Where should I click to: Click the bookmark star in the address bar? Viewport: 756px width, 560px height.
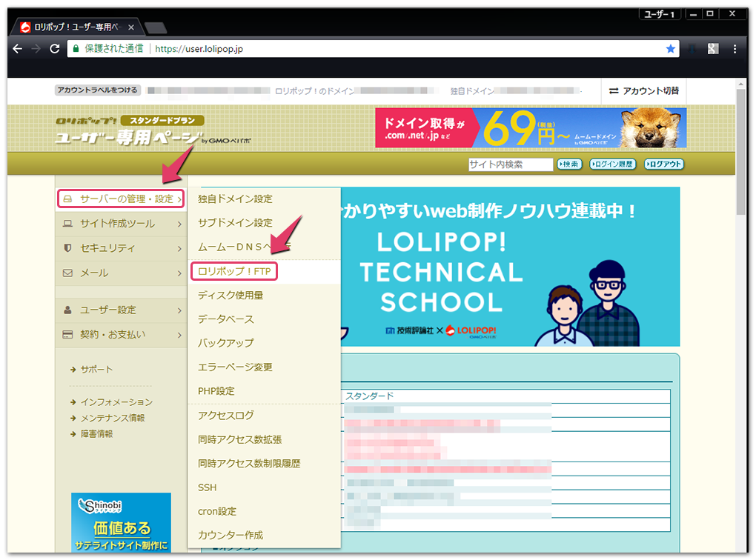click(x=671, y=48)
